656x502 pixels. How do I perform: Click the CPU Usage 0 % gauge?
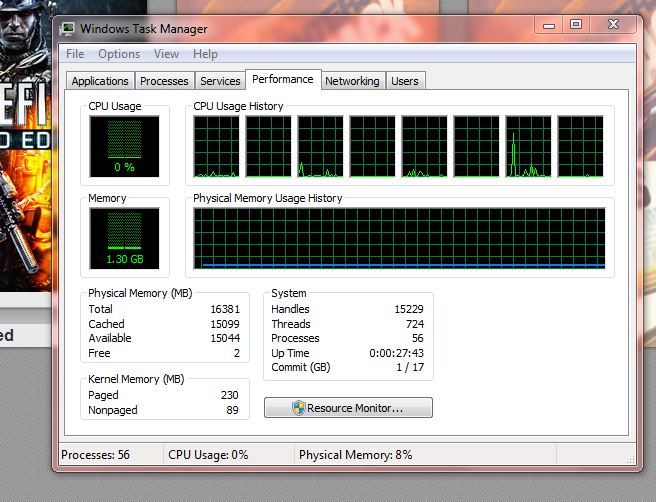(x=124, y=146)
